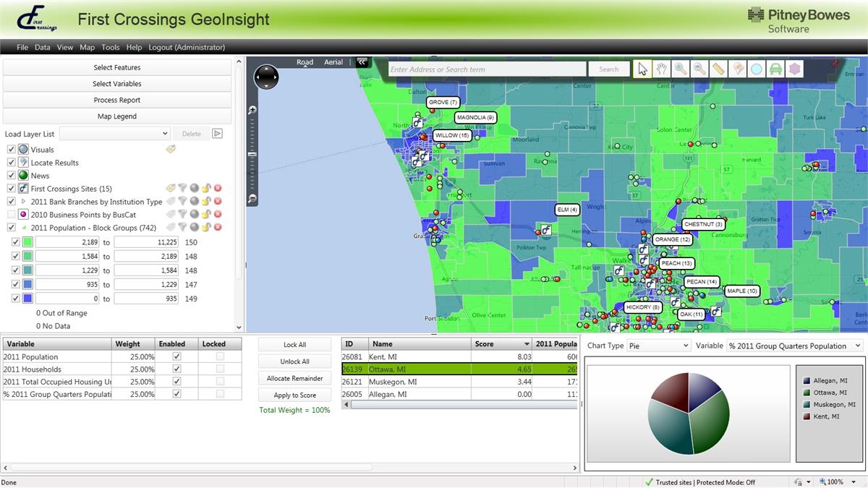This screenshot has width=868, height=488.
Task: Toggle First Crossings Sites layer checkbox
Action: (11, 189)
